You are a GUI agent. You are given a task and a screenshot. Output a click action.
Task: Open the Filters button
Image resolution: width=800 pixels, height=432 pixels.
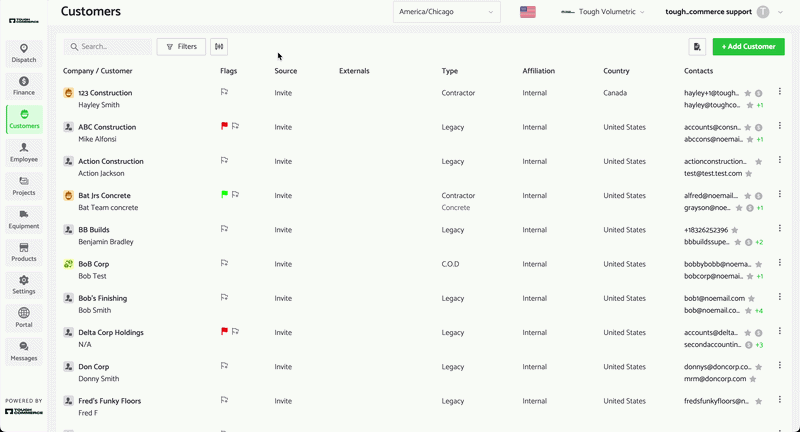click(181, 46)
